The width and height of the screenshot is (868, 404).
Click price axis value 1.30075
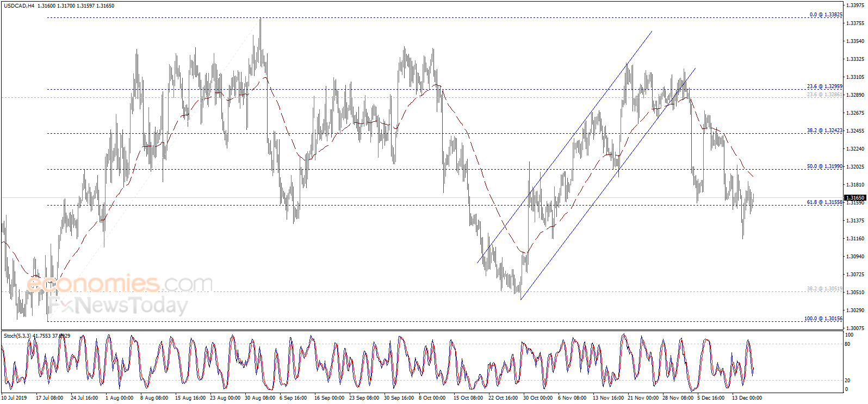[855, 328]
